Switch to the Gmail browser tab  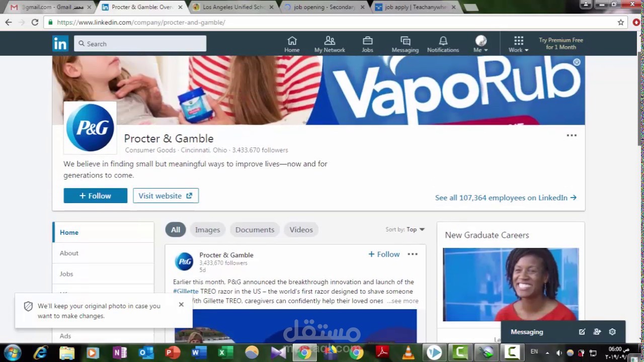pyautogui.click(x=50, y=7)
